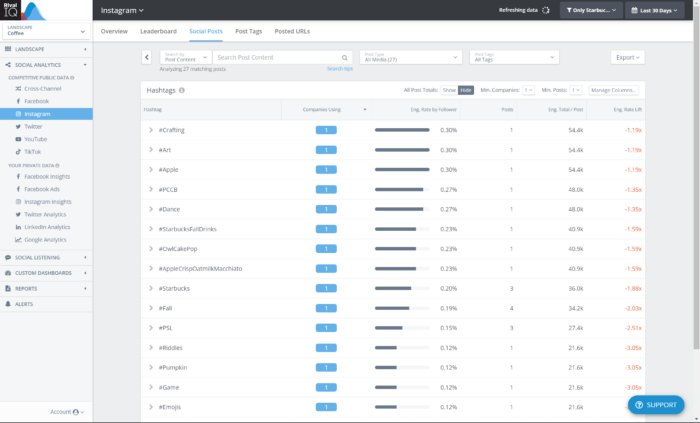Open the Landscape Coffee selector
The height and width of the screenshot is (423, 700).
click(x=46, y=30)
